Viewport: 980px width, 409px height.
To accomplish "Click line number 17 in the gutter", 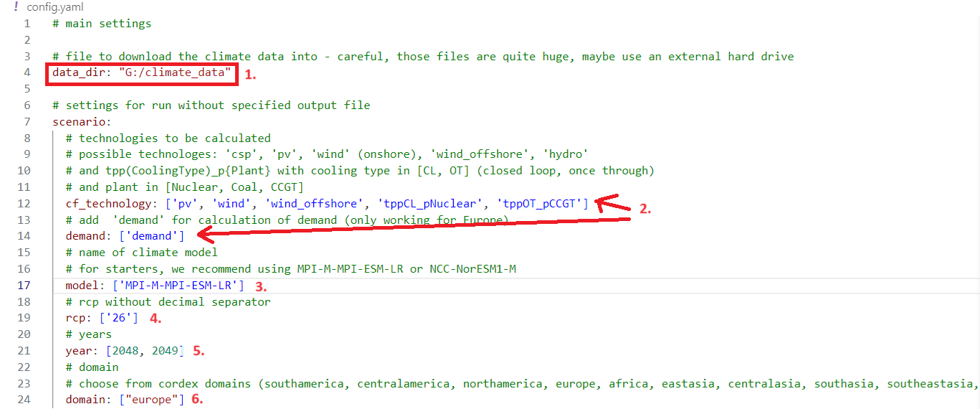I will (24, 286).
